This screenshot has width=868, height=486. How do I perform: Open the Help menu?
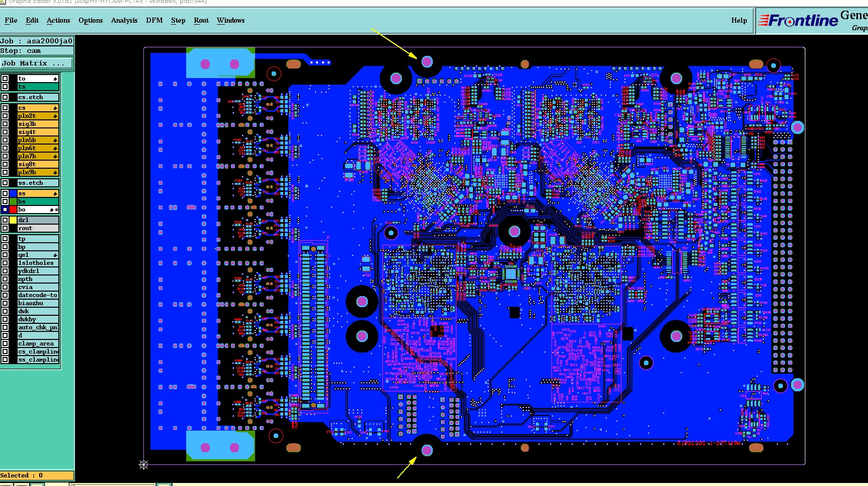point(739,21)
